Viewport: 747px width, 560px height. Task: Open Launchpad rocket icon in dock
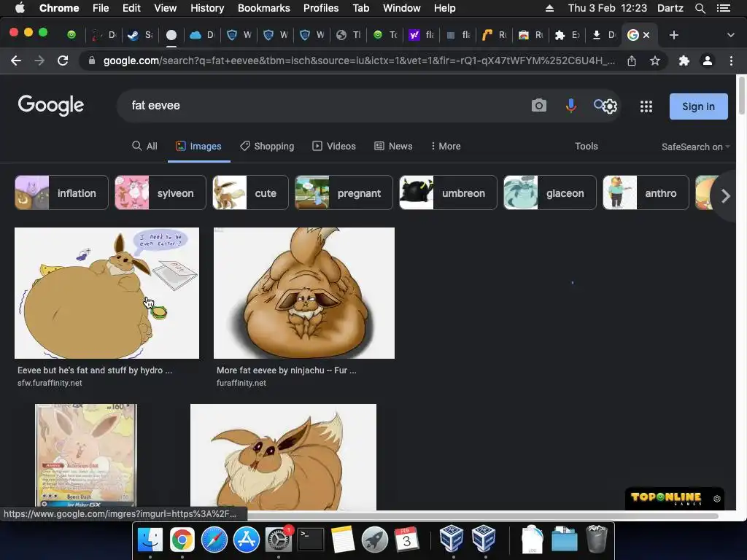pos(374,540)
